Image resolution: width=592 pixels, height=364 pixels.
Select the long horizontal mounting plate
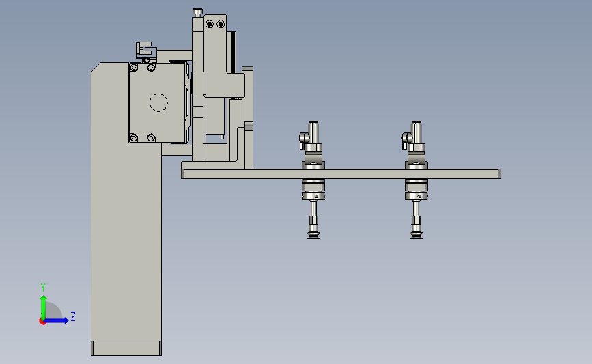[x=341, y=173]
